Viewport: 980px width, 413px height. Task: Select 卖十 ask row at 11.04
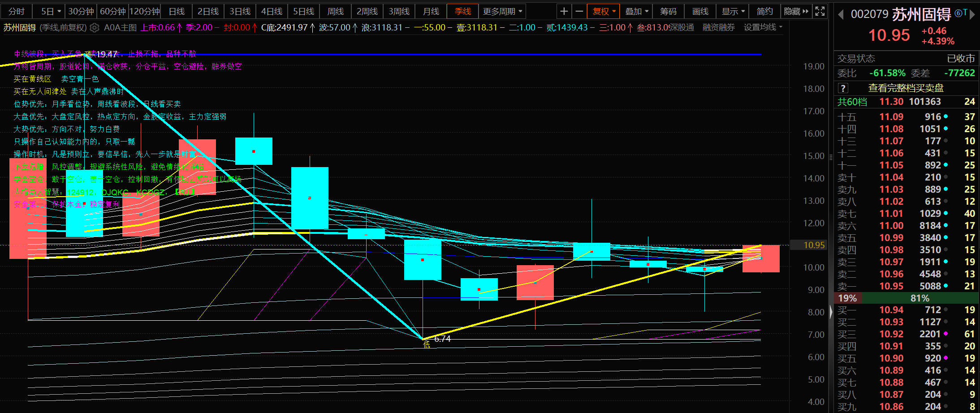(907, 177)
